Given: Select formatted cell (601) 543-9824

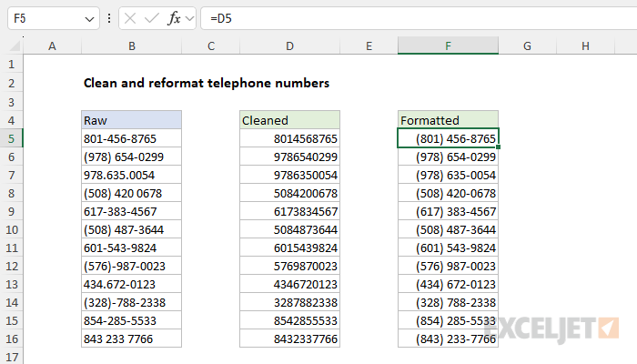Looking at the screenshot, I should pos(448,248).
